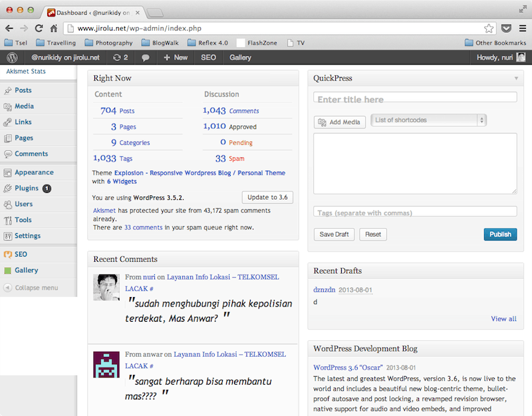Screen dimensions: 532x416
Task: Click the Home icon in browser toolbar
Action: coord(55,29)
